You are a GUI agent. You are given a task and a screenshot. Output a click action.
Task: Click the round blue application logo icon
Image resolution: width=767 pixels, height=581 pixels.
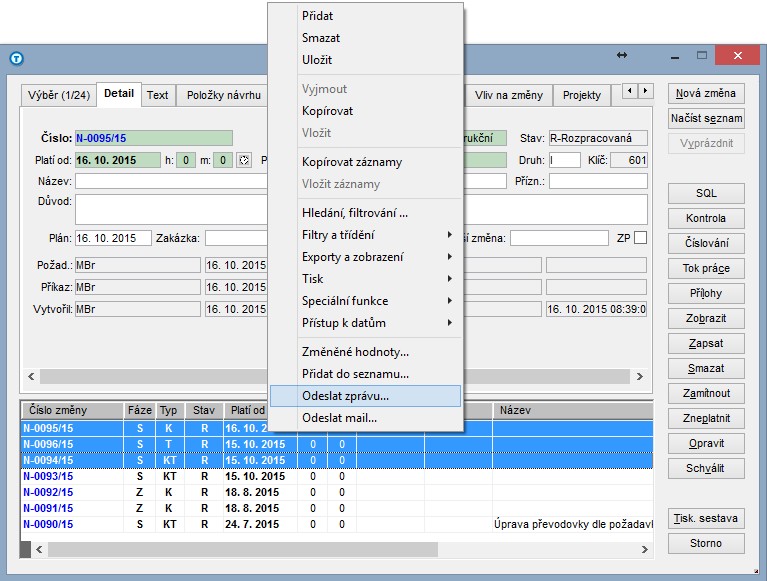click(x=16, y=59)
